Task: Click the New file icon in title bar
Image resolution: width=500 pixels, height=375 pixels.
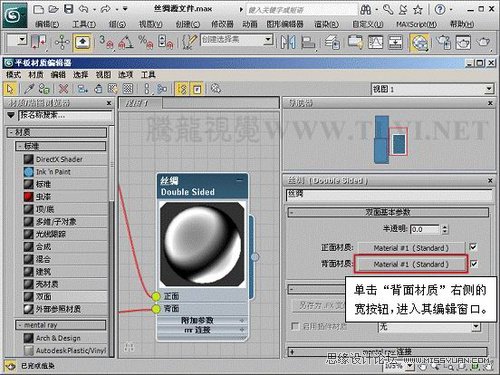Action: [39, 9]
